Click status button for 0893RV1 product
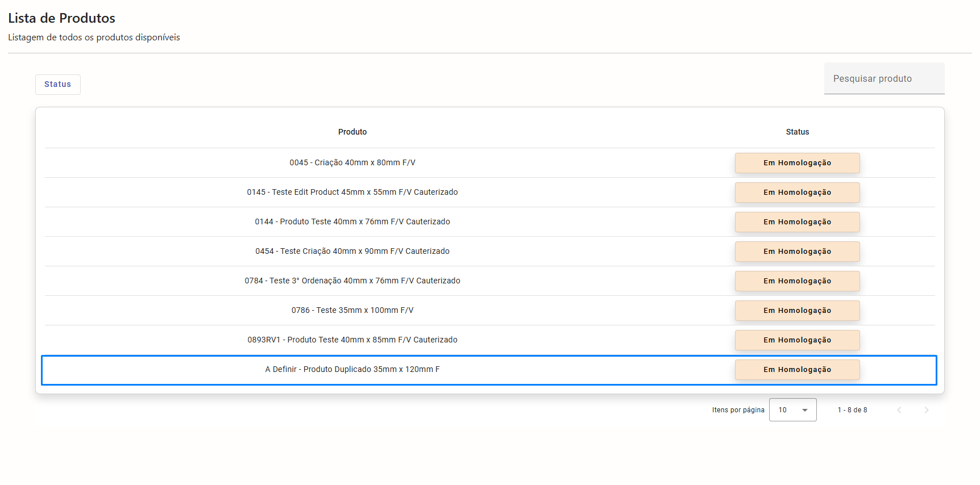Viewport: 980px width, 485px height. [x=797, y=340]
